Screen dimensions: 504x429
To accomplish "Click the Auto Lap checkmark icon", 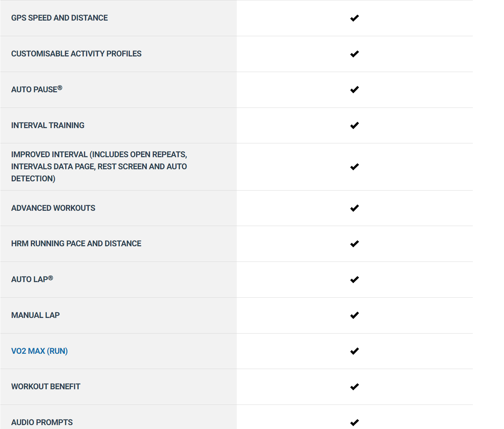I will click(354, 280).
